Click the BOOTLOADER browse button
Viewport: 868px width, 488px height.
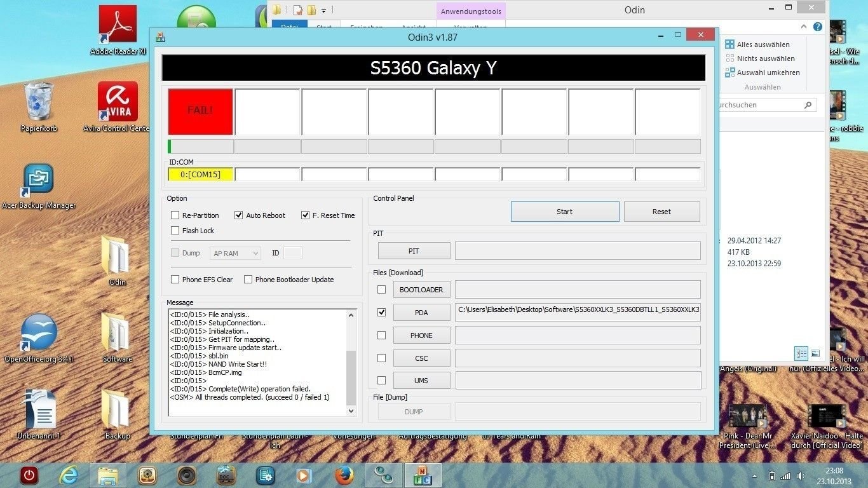[x=421, y=290]
